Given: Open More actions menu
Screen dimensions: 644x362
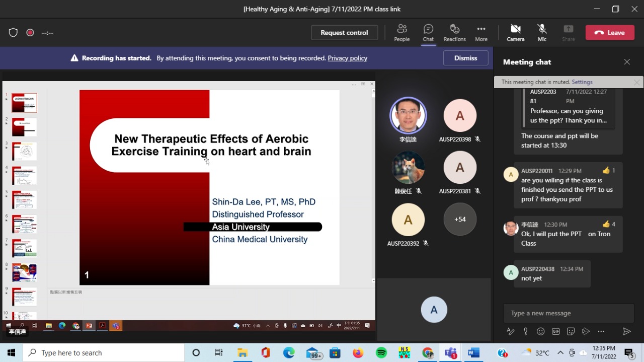Looking at the screenshot, I should coord(481,33).
